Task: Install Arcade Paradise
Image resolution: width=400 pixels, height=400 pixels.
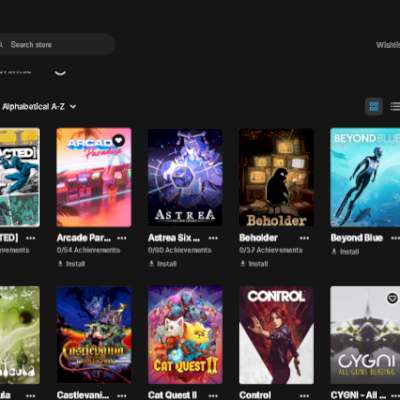Action: 71,264
